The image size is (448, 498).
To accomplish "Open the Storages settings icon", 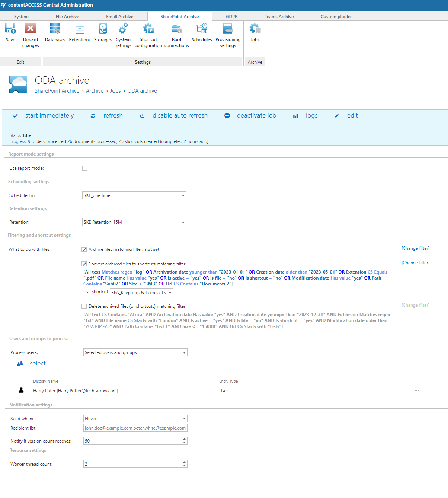I will [103, 29].
